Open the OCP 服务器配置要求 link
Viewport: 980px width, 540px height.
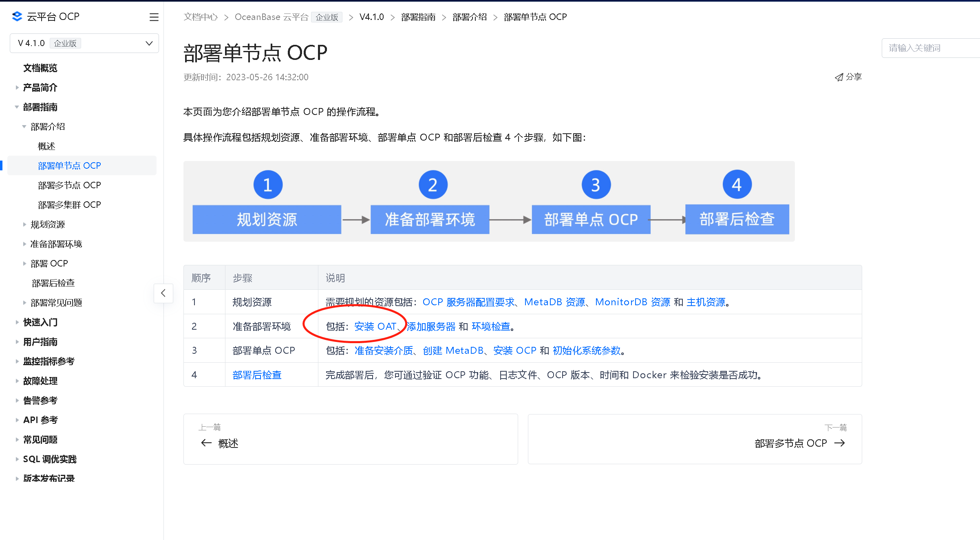click(468, 302)
